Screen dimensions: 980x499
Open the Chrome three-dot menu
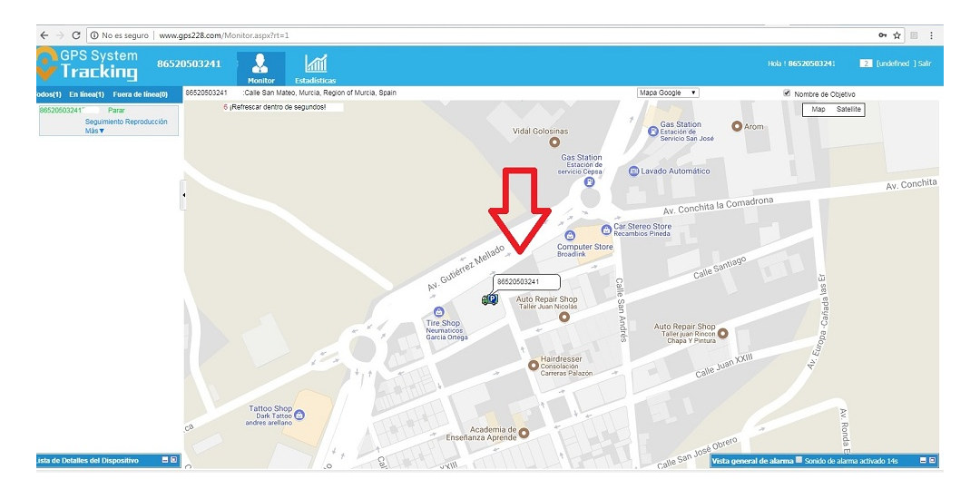pos(931,35)
